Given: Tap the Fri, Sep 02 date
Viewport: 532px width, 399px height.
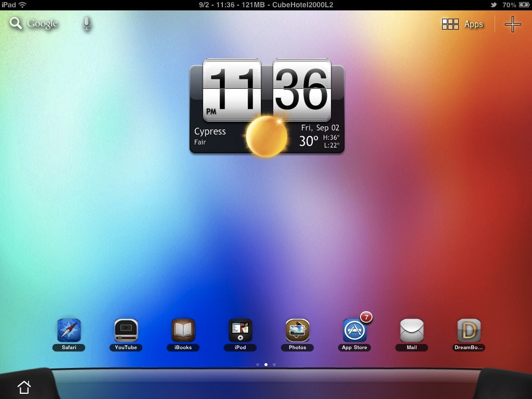Looking at the screenshot, I should pyautogui.click(x=320, y=128).
